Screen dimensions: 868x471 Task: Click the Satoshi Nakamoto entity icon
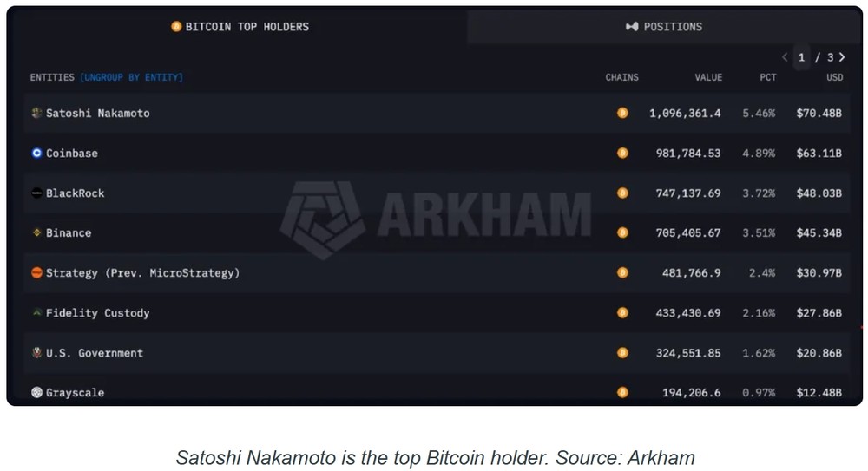pos(36,113)
